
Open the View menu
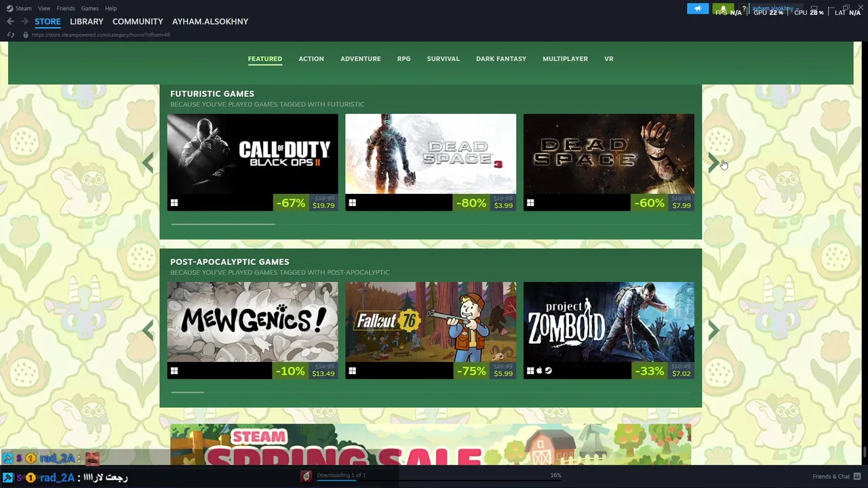tap(44, 8)
